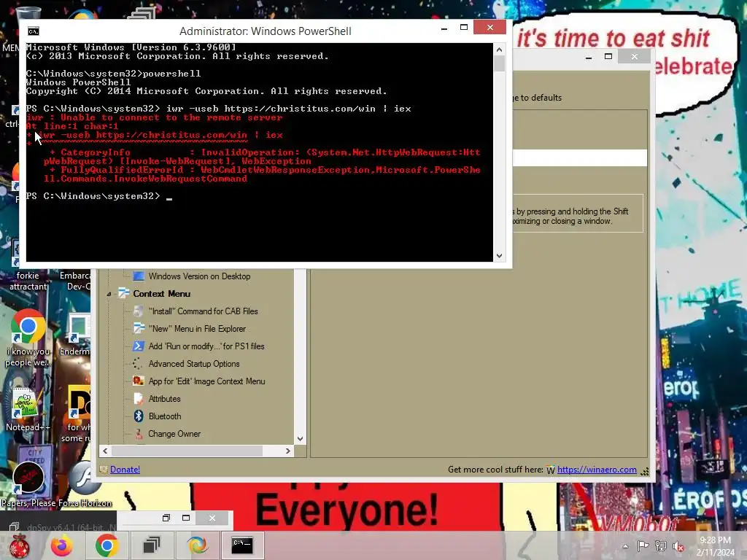Click the taskbar clock 9:28 PM

click(x=715, y=540)
